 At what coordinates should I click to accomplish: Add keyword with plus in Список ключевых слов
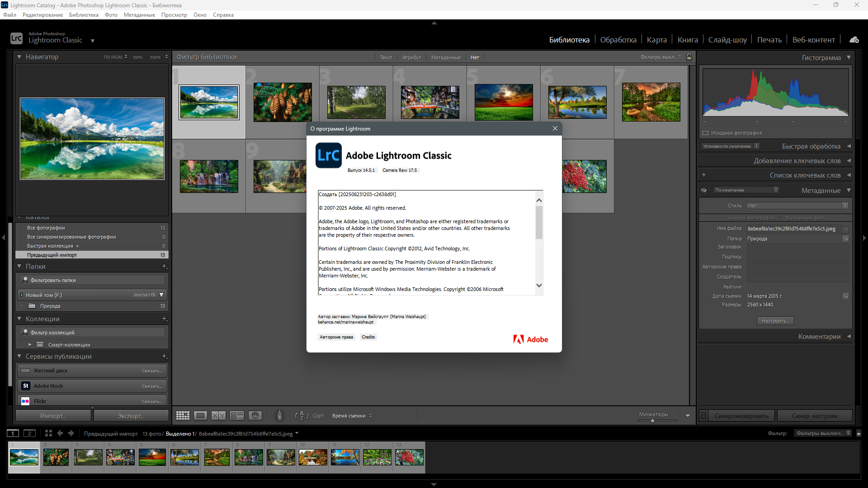pyautogui.click(x=704, y=175)
